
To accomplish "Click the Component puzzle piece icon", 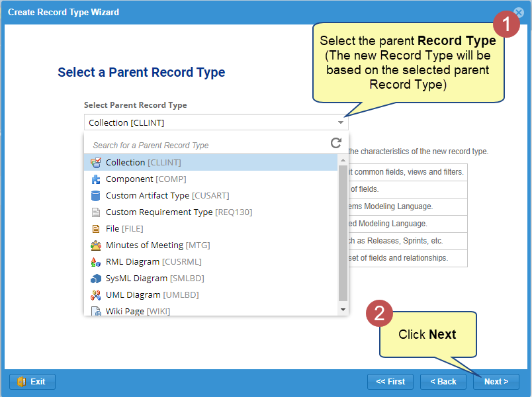I will (95, 179).
